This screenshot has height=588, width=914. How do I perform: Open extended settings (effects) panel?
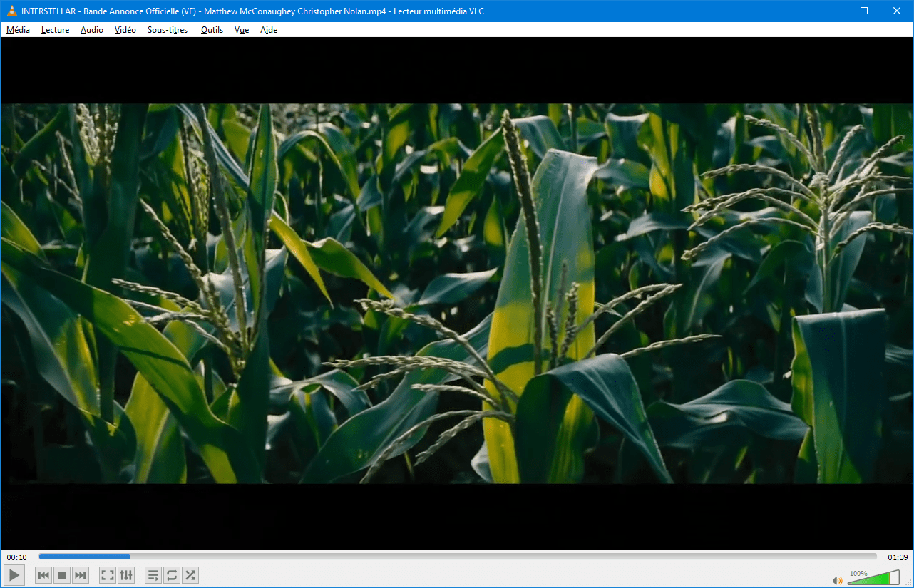coord(126,575)
